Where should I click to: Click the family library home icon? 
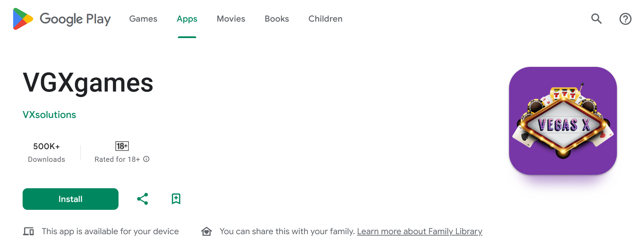207,231
